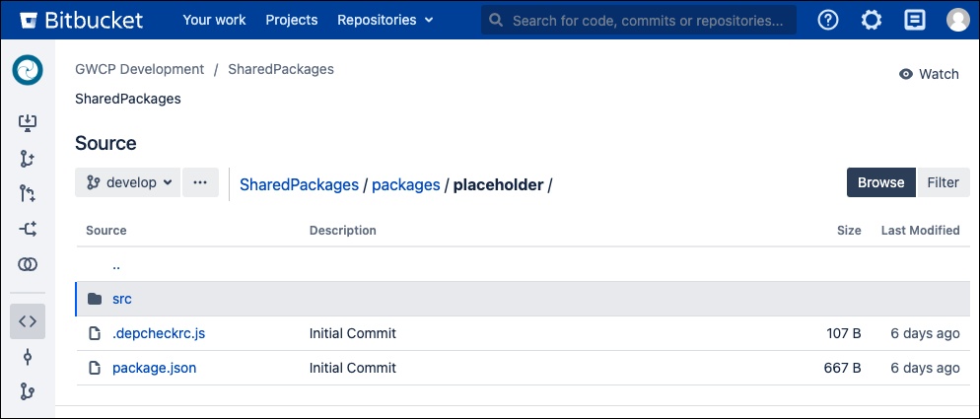This screenshot has width=980, height=419.
Task: Click the Compare sidebar icon
Action: [x=28, y=264]
